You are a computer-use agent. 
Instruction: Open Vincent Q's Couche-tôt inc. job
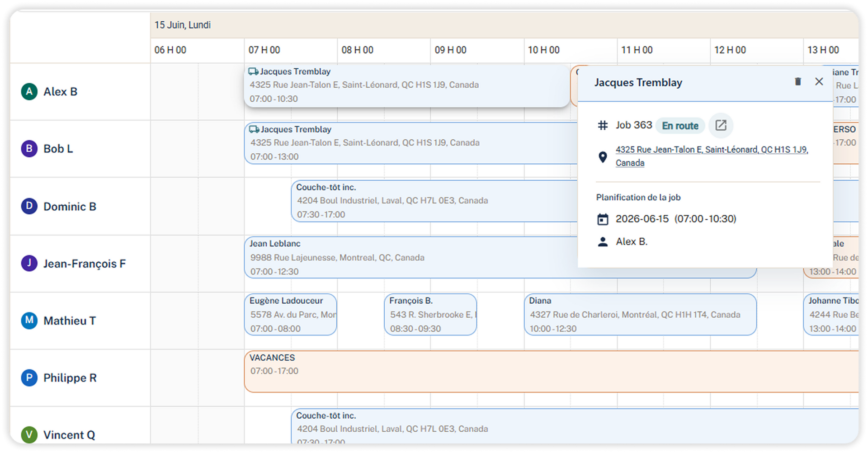click(x=575, y=426)
